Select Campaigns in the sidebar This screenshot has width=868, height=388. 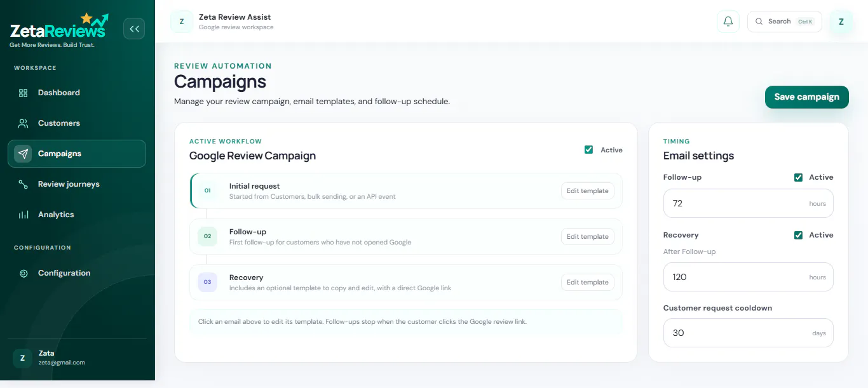coord(77,154)
